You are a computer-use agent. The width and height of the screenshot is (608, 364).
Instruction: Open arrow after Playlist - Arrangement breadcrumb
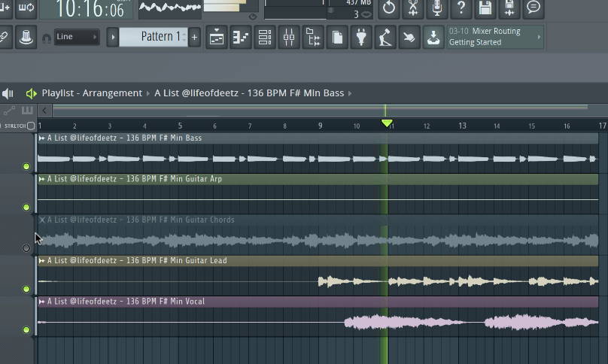pos(147,93)
